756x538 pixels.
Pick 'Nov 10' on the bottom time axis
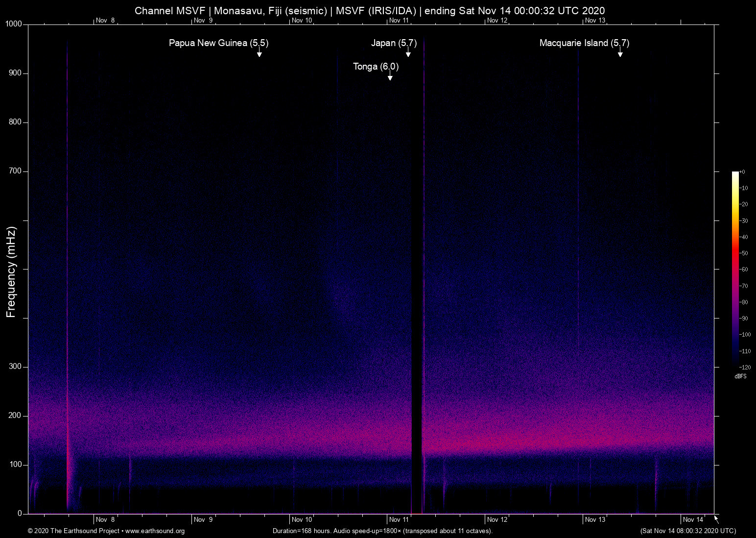(302, 519)
